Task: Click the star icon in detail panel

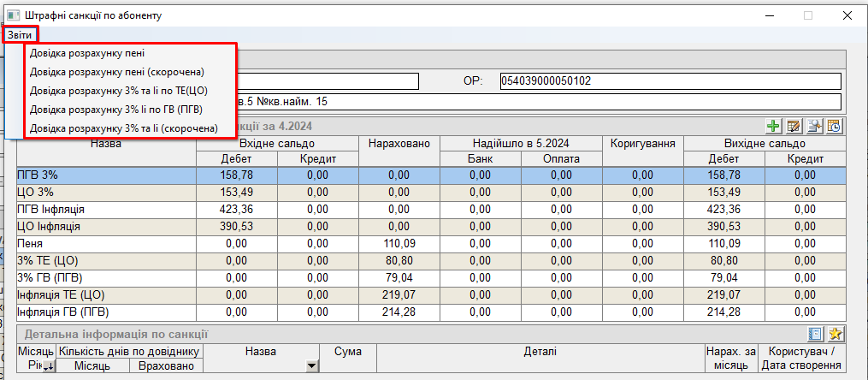Action: point(835,335)
